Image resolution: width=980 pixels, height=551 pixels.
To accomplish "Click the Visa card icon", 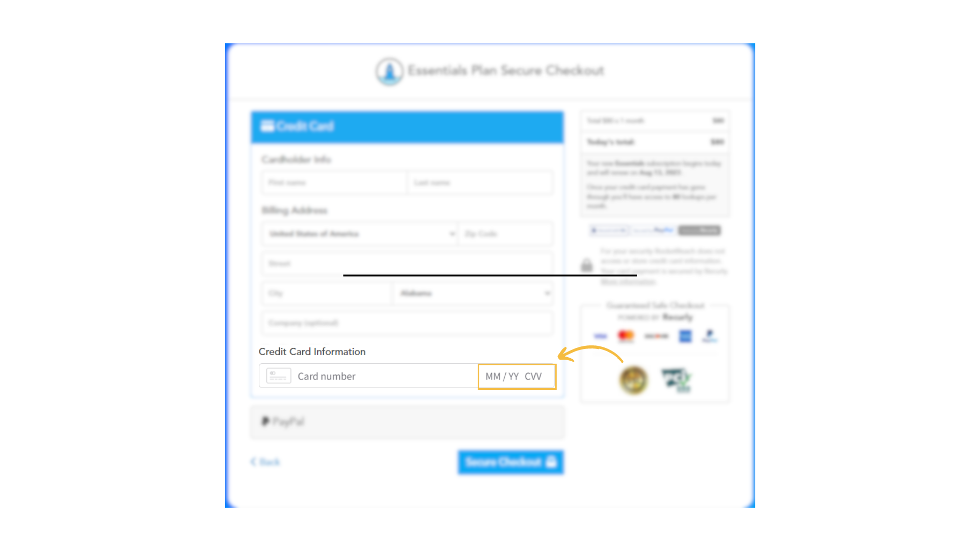I will (x=600, y=336).
